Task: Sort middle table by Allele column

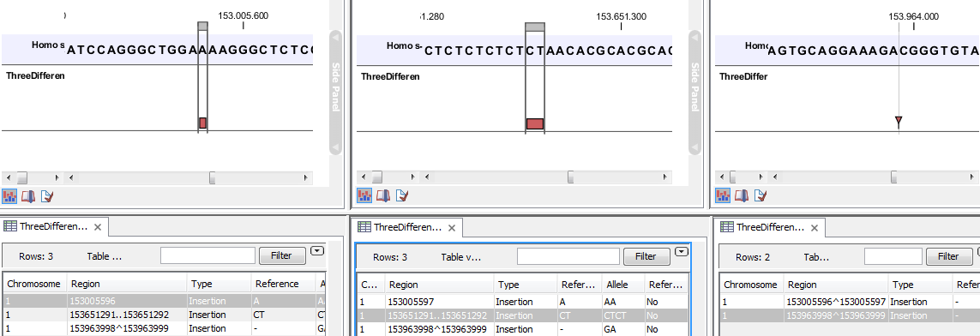Action: [x=623, y=285]
